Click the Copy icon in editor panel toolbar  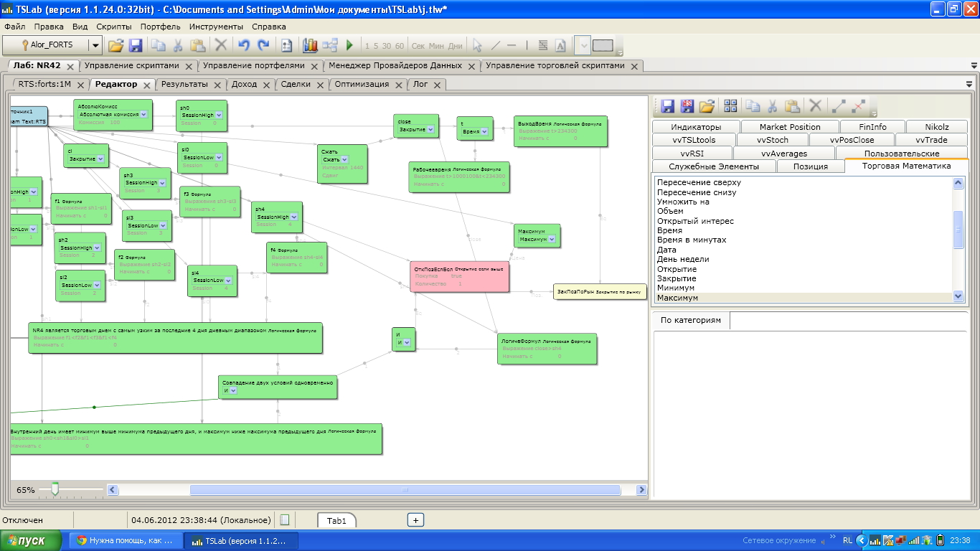[x=753, y=105]
